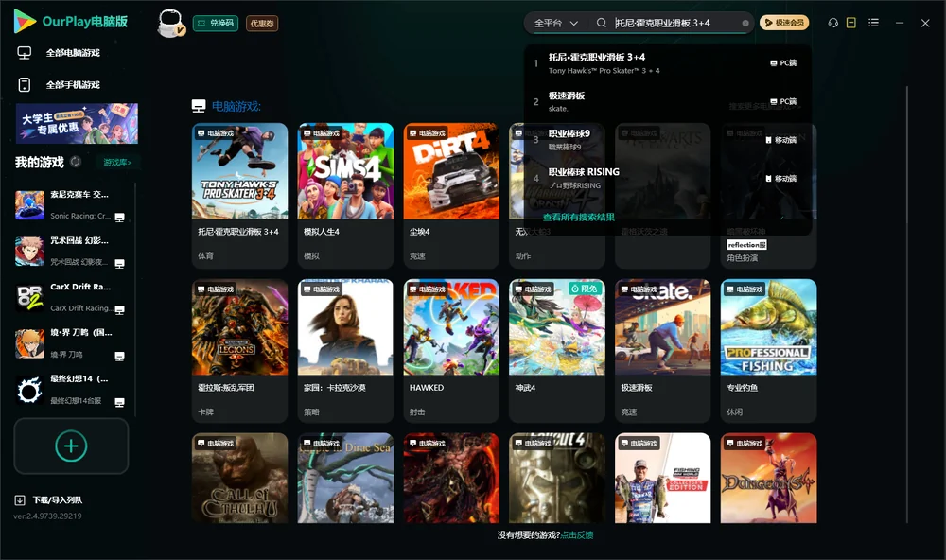This screenshot has width=946, height=560.
Task: Open The Sims 4 模拟人生4 card
Action: pos(345,196)
